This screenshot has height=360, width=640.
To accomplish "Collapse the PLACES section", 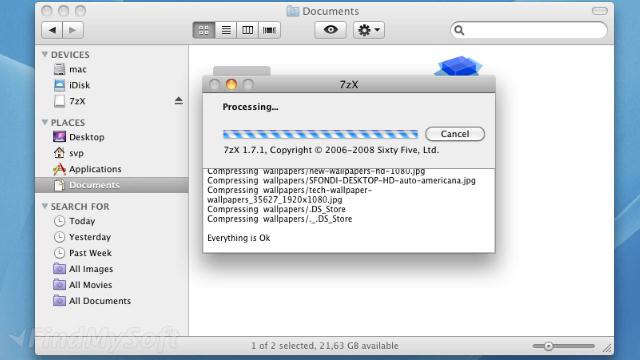I will (x=45, y=122).
